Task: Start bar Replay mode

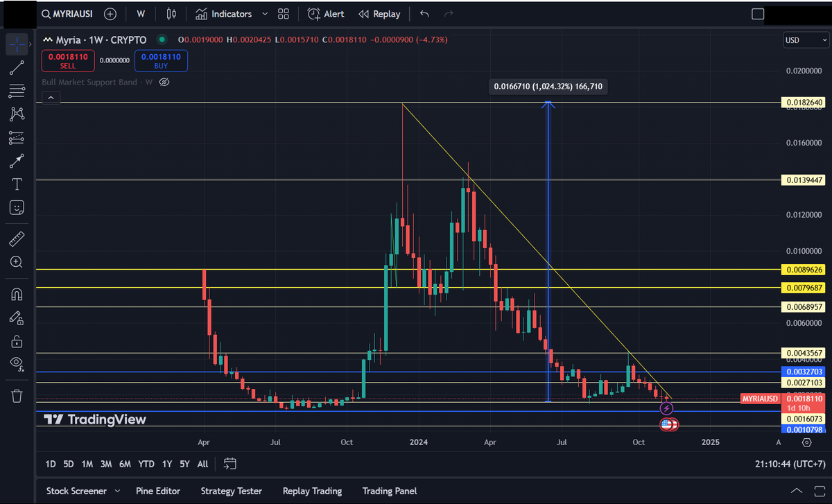Action: pos(379,14)
